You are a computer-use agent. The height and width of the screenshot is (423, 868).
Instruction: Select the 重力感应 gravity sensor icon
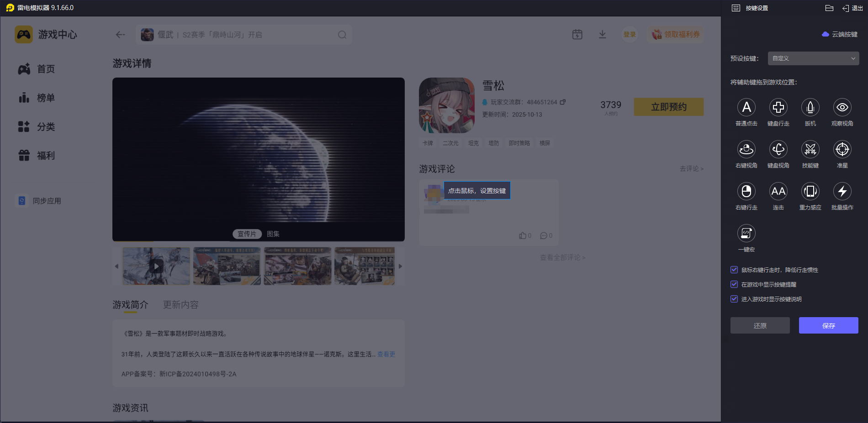coord(810,192)
